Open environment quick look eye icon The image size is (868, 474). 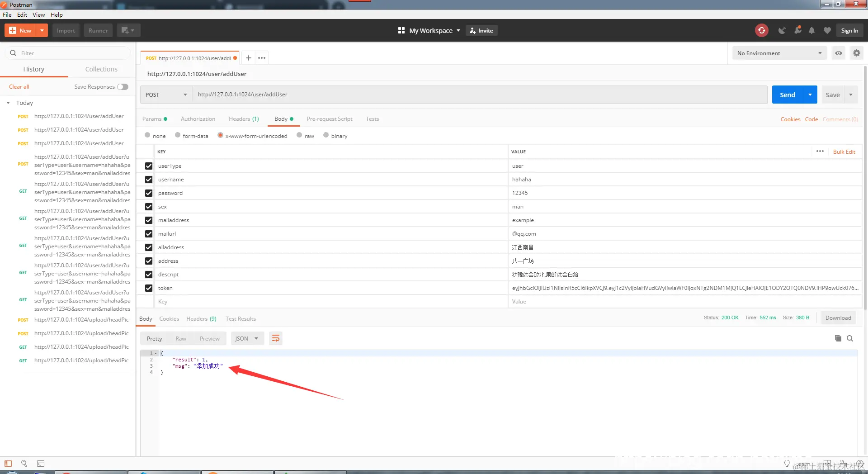(839, 53)
